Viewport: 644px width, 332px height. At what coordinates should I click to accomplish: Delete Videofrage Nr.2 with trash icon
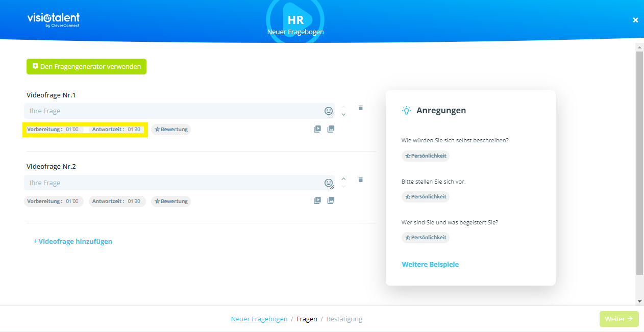pyautogui.click(x=361, y=180)
